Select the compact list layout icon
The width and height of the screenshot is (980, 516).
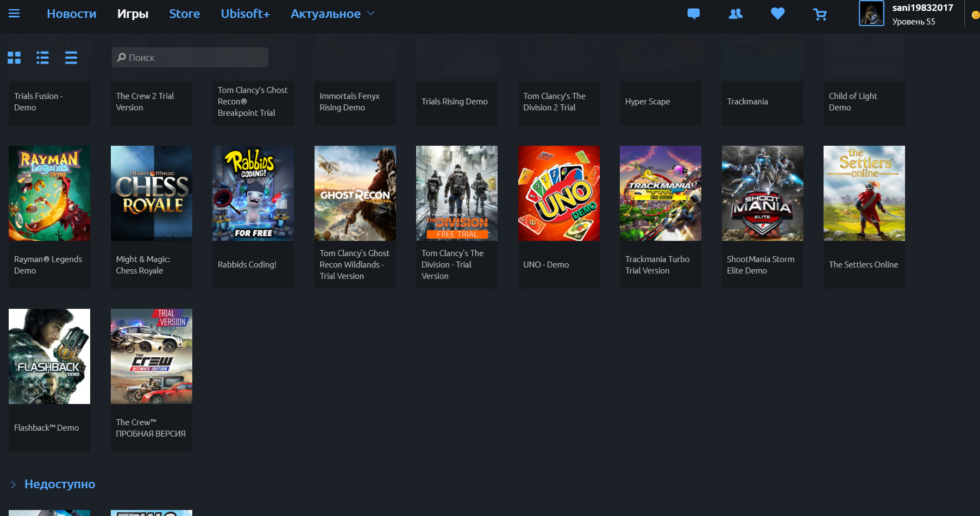(x=71, y=57)
